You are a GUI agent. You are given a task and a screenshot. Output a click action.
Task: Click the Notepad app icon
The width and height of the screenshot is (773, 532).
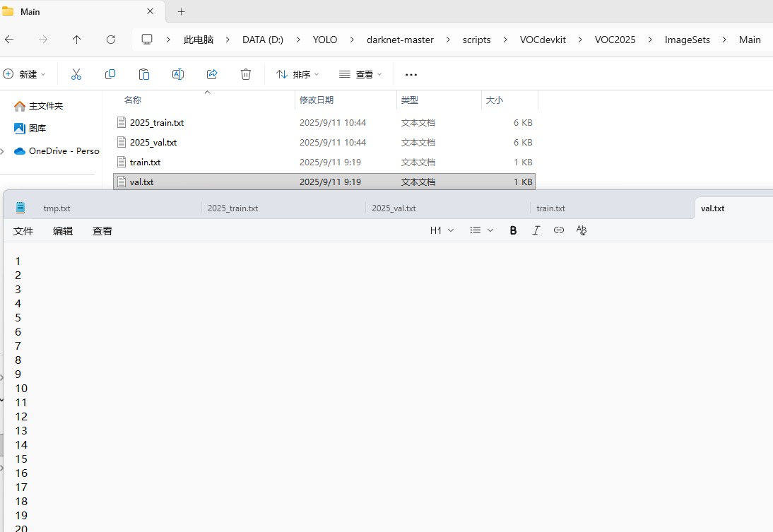coord(20,208)
